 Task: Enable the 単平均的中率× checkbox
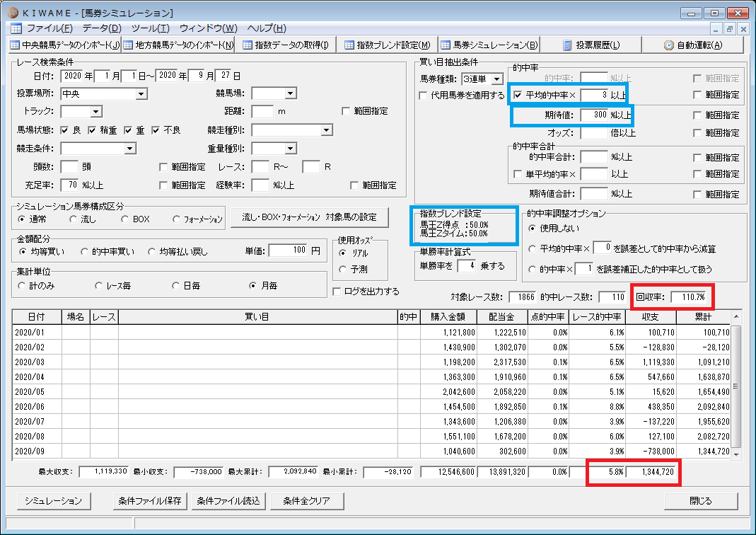[518, 174]
